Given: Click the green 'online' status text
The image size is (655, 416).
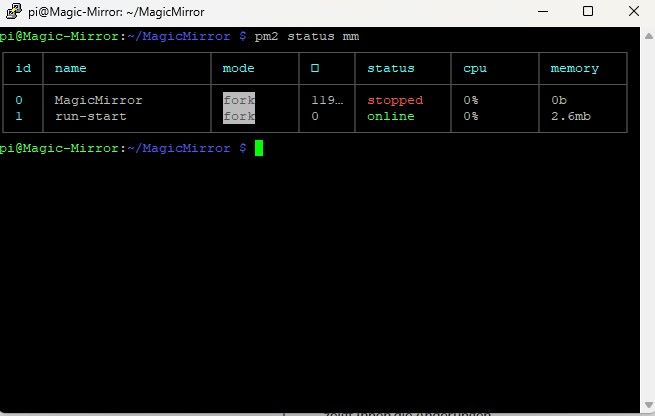Looking at the screenshot, I should point(391,116).
